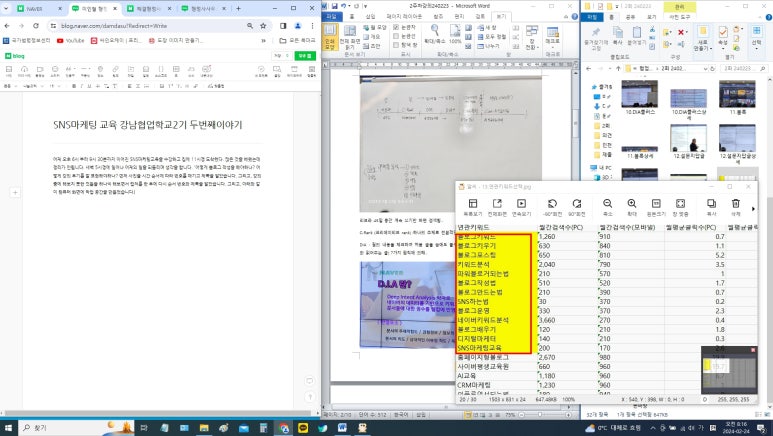Open KakaoTalk from the taskbar
Image resolution: width=773 pixels, height=436 pixels.
click(x=303, y=428)
